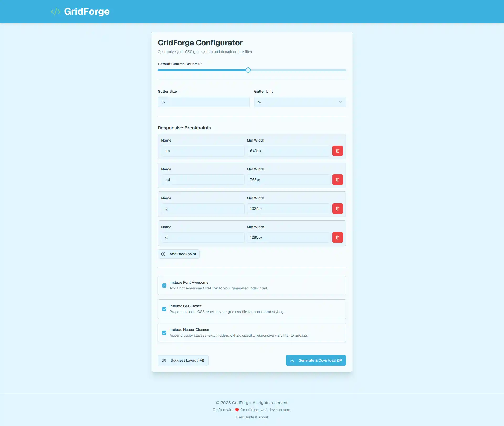504x426 pixels.
Task: Click the Default Column Count slider handle
Action: [248, 70]
